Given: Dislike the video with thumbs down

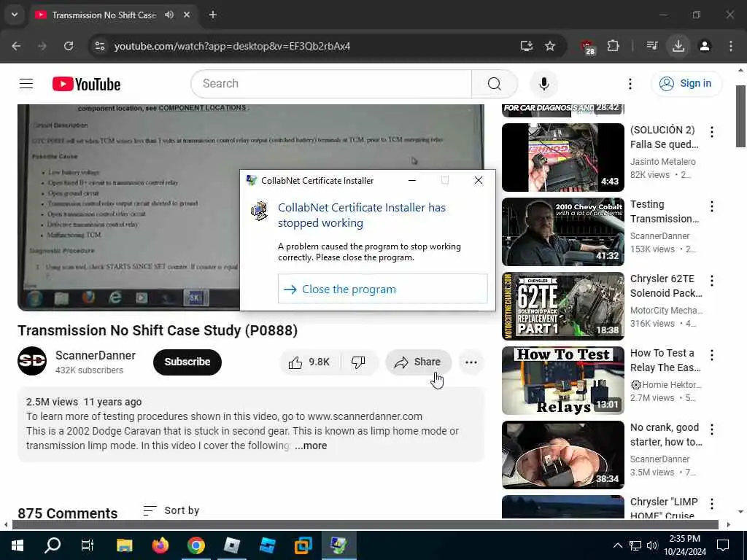Looking at the screenshot, I should tap(358, 362).
